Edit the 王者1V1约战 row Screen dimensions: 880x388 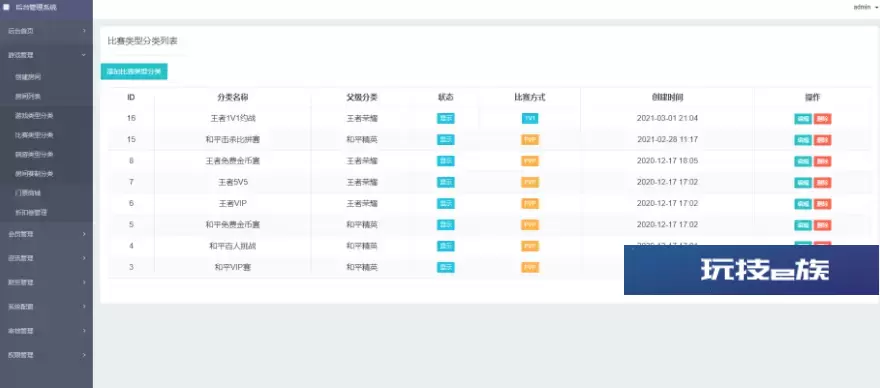pos(803,119)
